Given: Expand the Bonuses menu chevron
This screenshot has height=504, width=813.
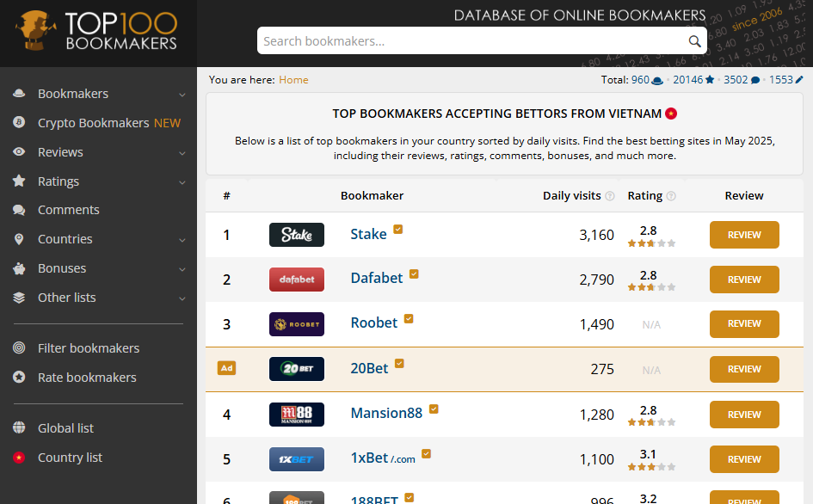Looking at the screenshot, I should click(182, 269).
